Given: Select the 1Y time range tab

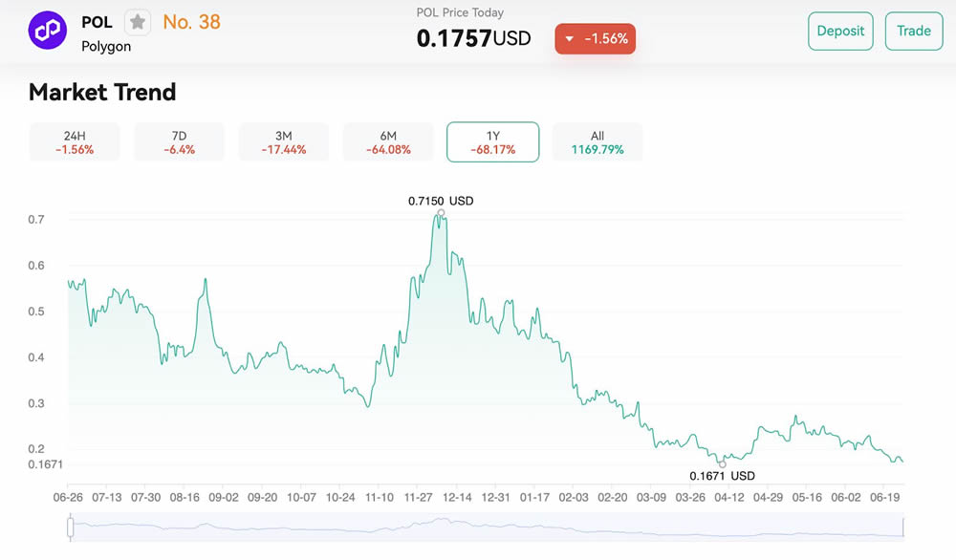Looking at the screenshot, I should [x=492, y=142].
